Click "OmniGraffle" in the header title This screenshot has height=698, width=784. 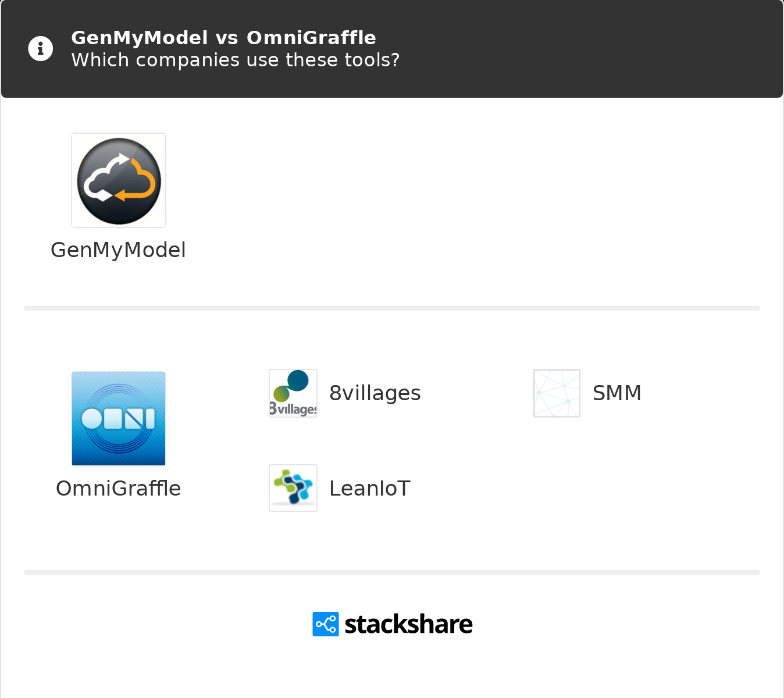pyautogui.click(x=311, y=38)
